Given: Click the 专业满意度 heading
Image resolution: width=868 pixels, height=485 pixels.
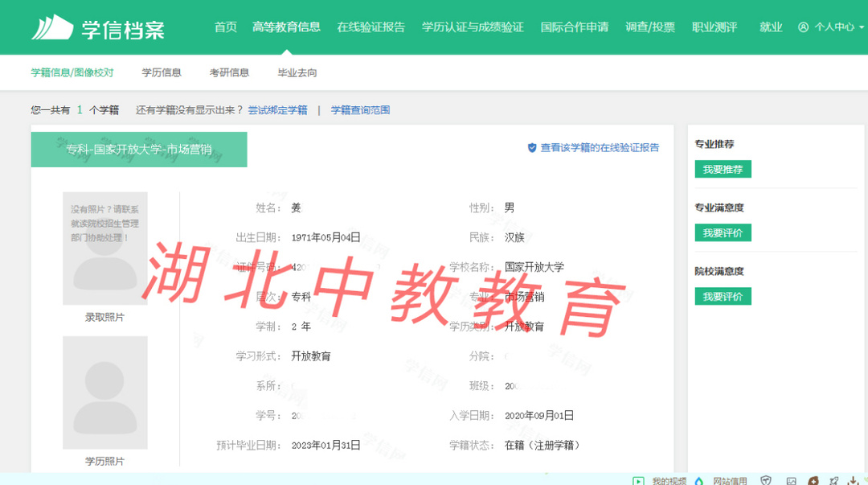Looking at the screenshot, I should [x=719, y=208].
